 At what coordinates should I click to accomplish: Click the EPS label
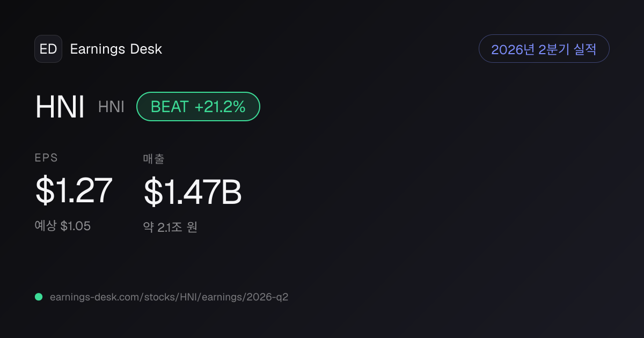tap(46, 158)
